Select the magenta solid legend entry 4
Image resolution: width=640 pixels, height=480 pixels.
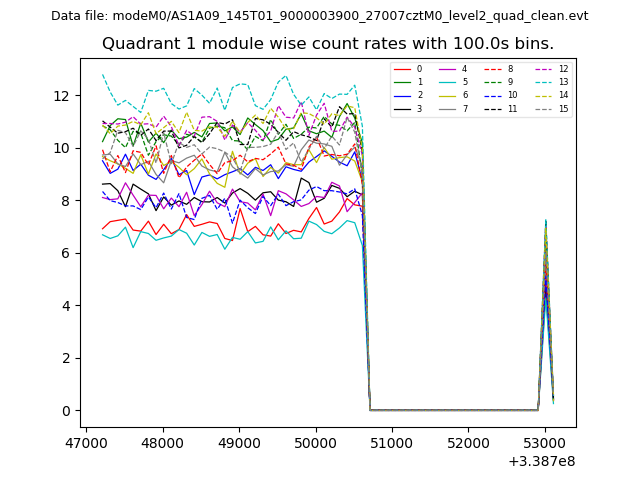456,69
